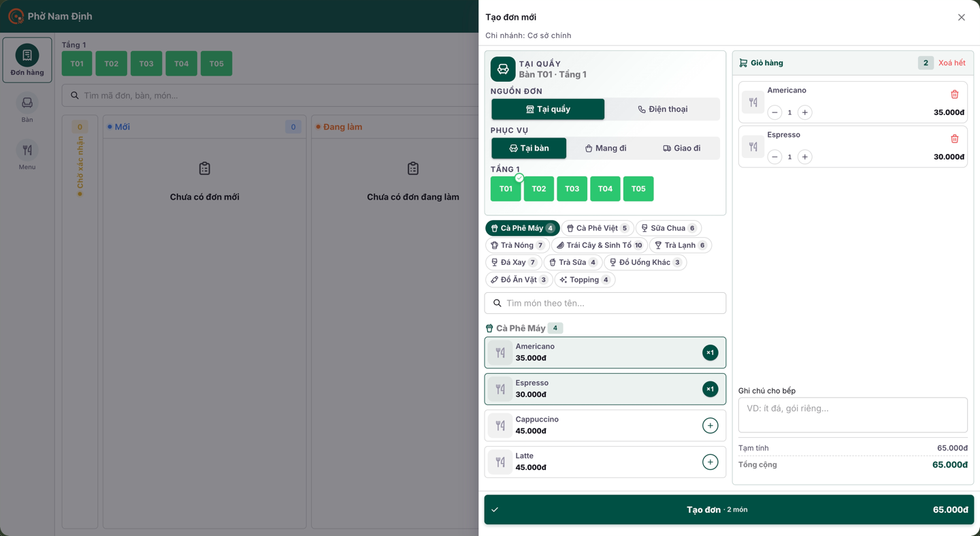980x536 pixels.
Task: Decrease the Espresso quantity in the cart
Action: point(774,157)
